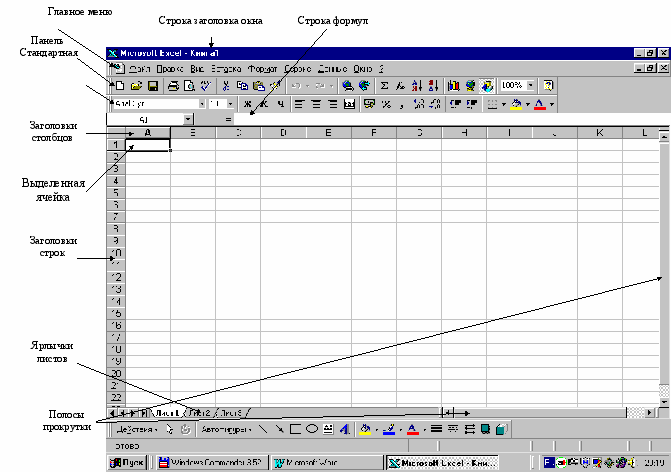Image resolution: width=671 pixels, height=472 pixels.
Task: Open a file with the Open folder icon
Action: coord(136,86)
